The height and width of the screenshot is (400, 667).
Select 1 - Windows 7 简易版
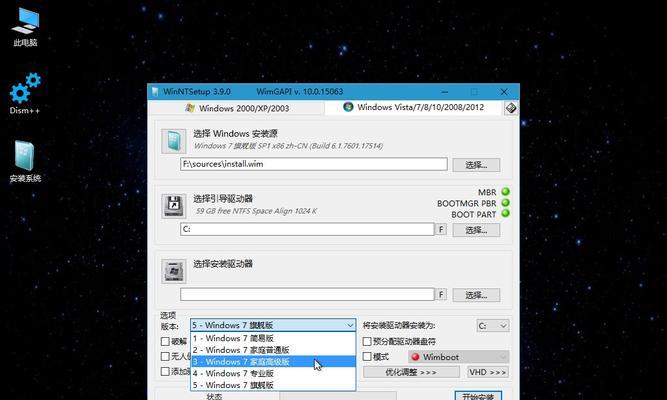point(273,338)
